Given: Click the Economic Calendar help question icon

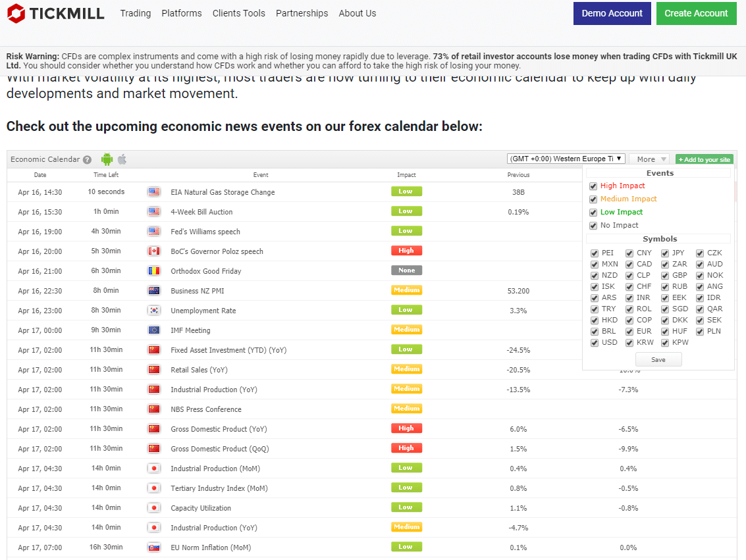Looking at the screenshot, I should pos(87,160).
